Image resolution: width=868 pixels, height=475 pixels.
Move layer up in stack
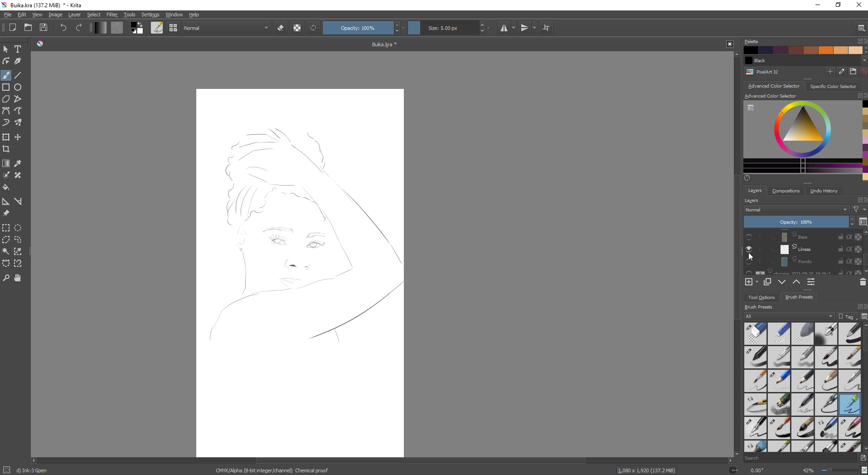tap(796, 282)
